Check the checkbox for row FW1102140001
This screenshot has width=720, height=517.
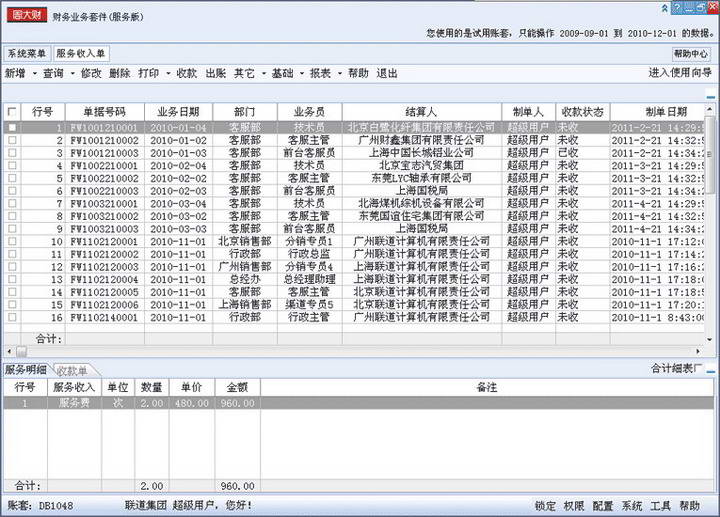click(x=12, y=317)
